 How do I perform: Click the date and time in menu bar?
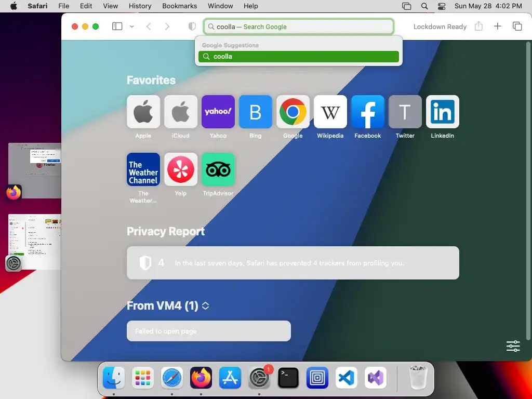pos(488,6)
